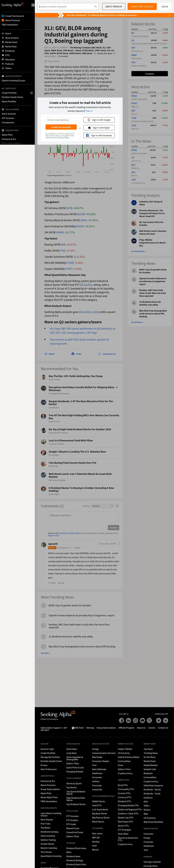Open Alpha Picks in sidebar

[7, 135]
